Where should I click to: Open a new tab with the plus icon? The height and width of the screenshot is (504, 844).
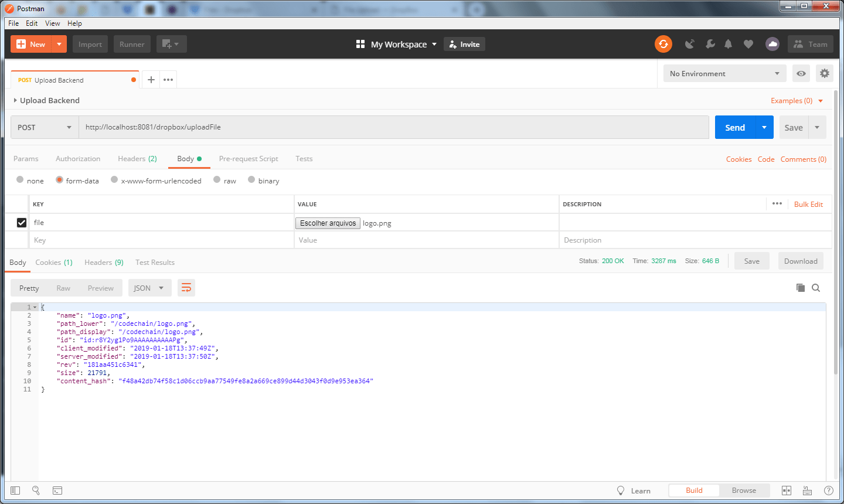(151, 80)
